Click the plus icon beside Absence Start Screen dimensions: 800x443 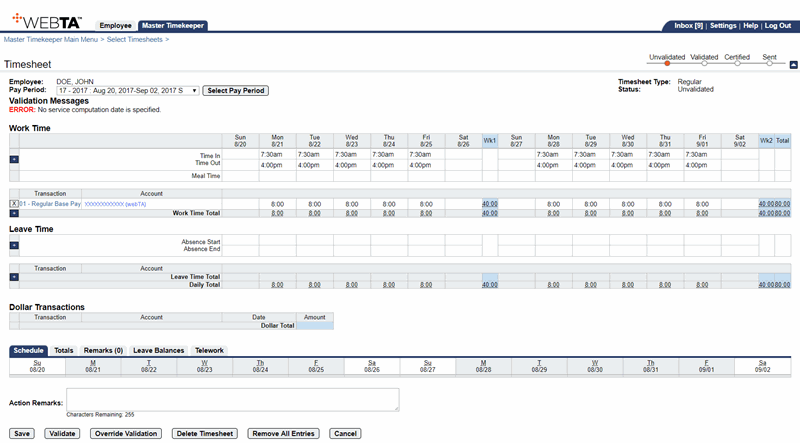tap(14, 245)
